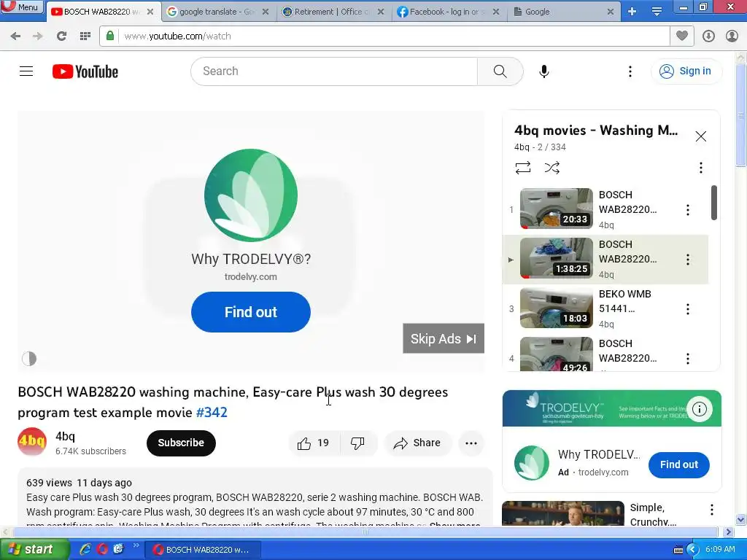Click horizontal scrollbar right arrow
Viewport: 747px width, 560px height.
pyautogui.click(x=729, y=532)
